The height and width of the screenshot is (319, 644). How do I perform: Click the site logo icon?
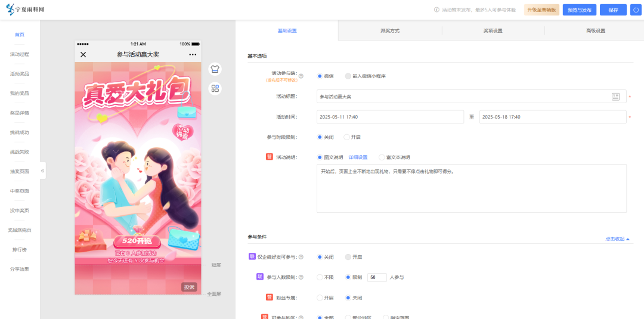click(x=11, y=10)
